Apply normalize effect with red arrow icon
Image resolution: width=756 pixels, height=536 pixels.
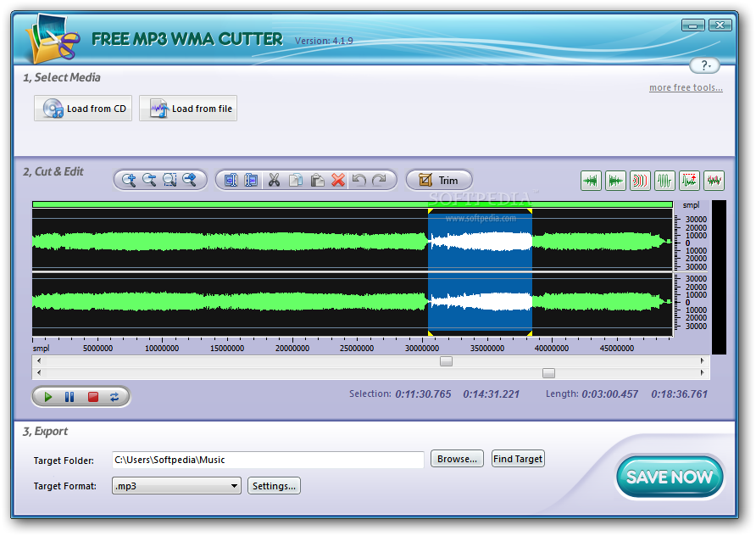[x=689, y=181]
